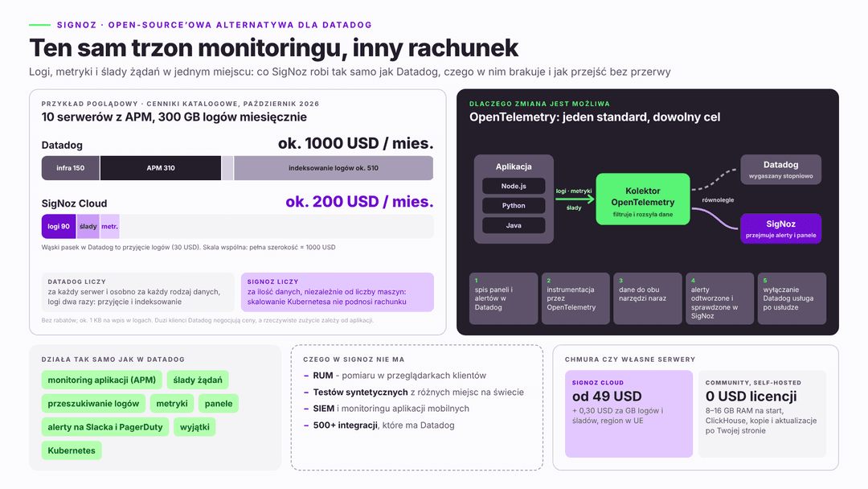
Task: Click the 'przeszukiwanie logów' tag
Action: click(93, 404)
